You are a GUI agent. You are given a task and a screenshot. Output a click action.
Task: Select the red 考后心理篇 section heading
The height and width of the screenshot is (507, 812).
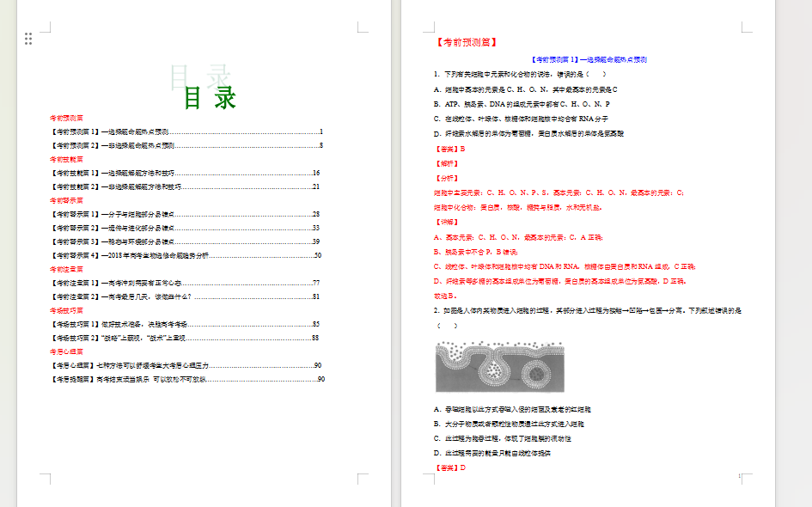66,351
